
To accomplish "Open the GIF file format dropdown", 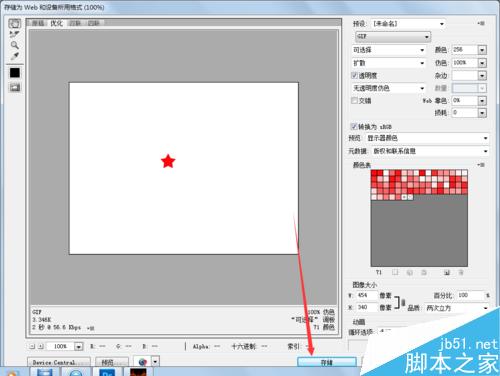I will (x=393, y=36).
